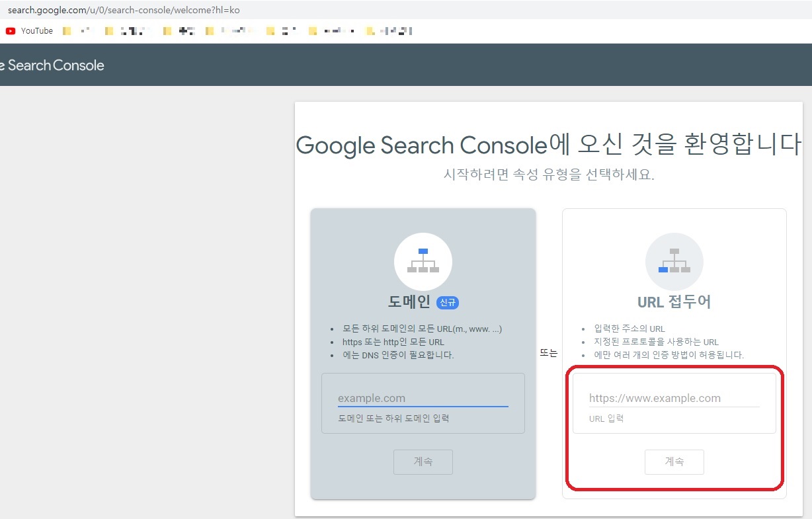
Task: Click the 도메인 heading
Action: pos(409,302)
